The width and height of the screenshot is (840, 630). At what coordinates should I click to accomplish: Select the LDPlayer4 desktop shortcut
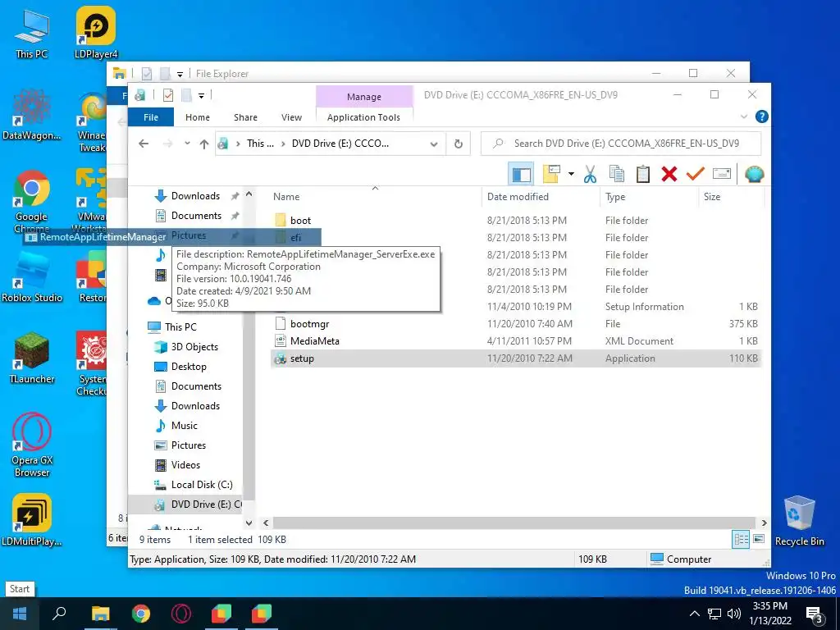[96, 33]
